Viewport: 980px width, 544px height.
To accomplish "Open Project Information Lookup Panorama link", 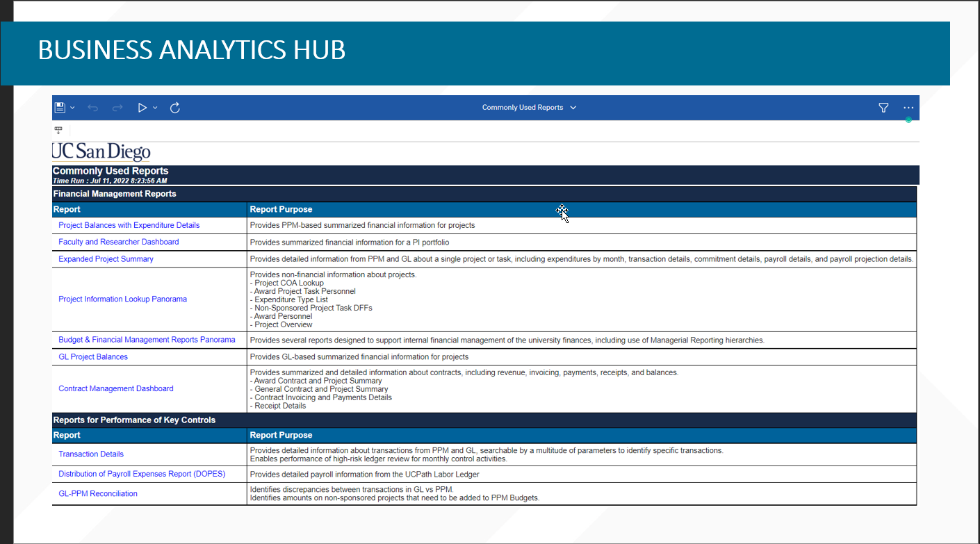I will (x=122, y=299).
